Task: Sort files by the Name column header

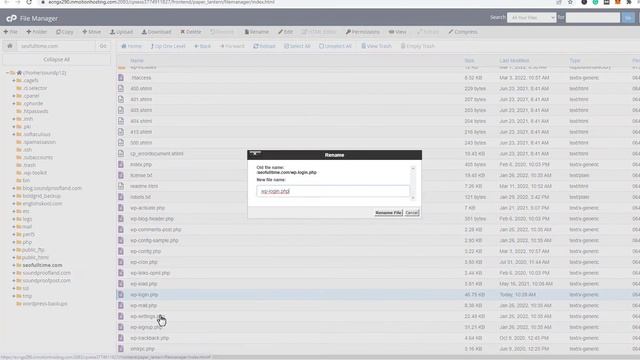Action: 137,60
